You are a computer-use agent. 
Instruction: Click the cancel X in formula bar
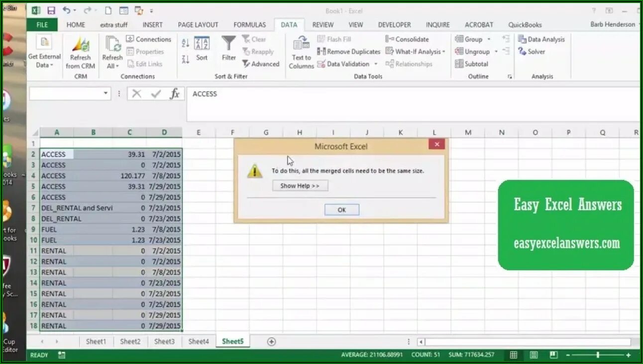click(x=137, y=93)
